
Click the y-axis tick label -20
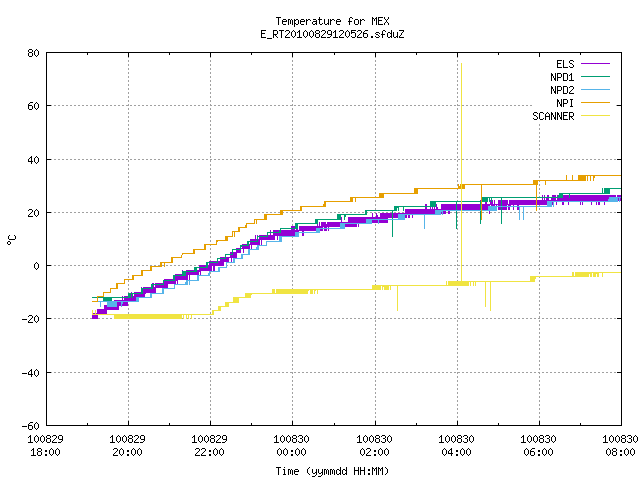point(31,319)
